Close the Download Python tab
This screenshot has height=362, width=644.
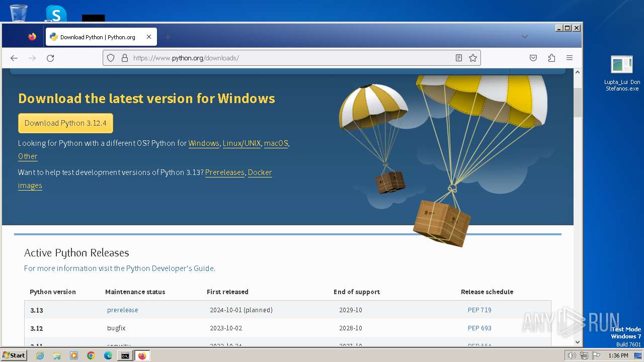149,37
